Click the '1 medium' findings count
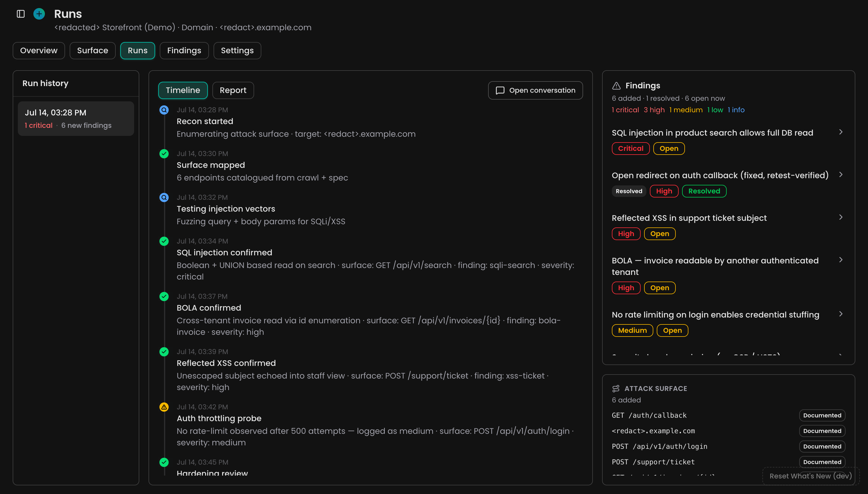Screen dimensions: 868x494 [686, 110]
